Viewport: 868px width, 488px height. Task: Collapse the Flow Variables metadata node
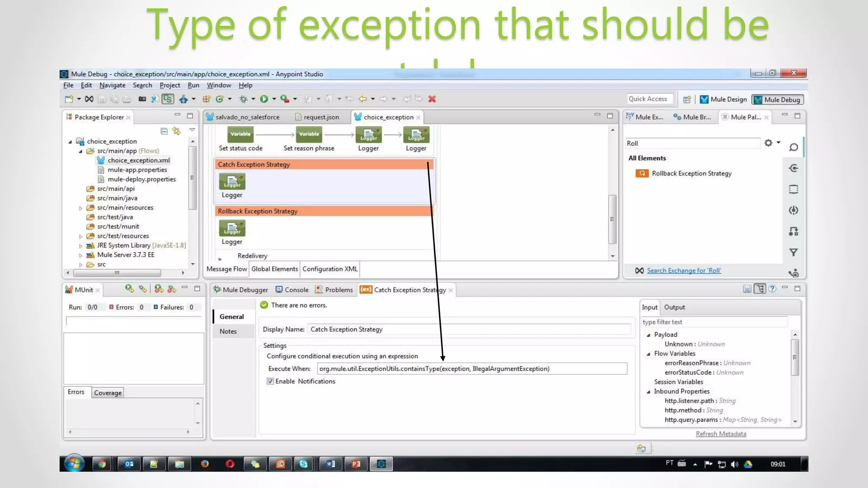(648, 354)
